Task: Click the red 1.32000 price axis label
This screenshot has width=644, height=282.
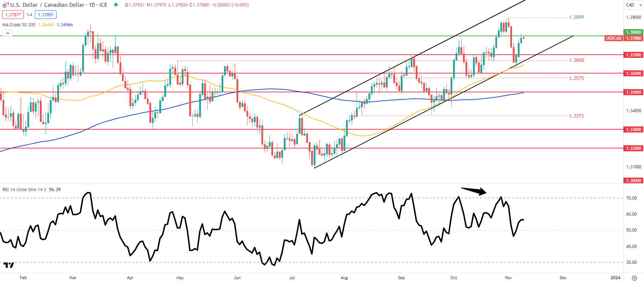Action: [633, 148]
